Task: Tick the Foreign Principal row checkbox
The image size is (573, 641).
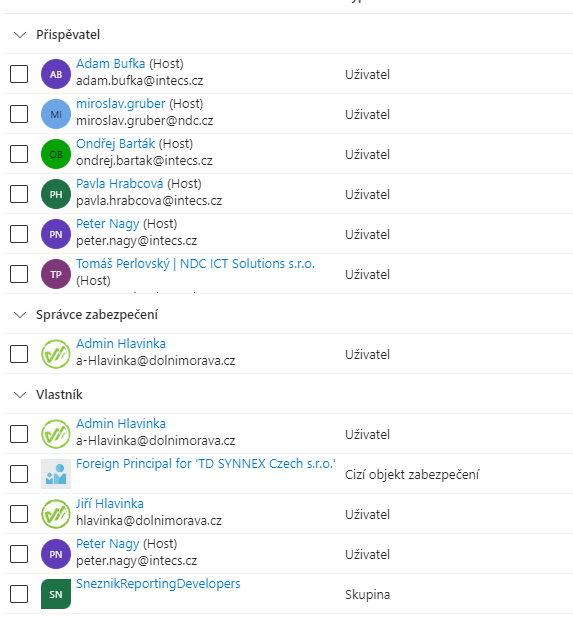Action: [19, 474]
